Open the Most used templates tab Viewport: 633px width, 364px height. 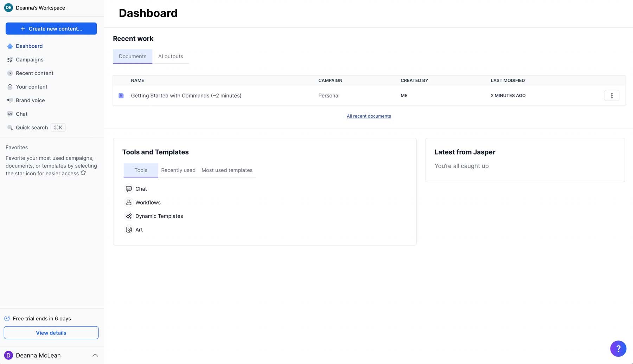pyautogui.click(x=227, y=170)
